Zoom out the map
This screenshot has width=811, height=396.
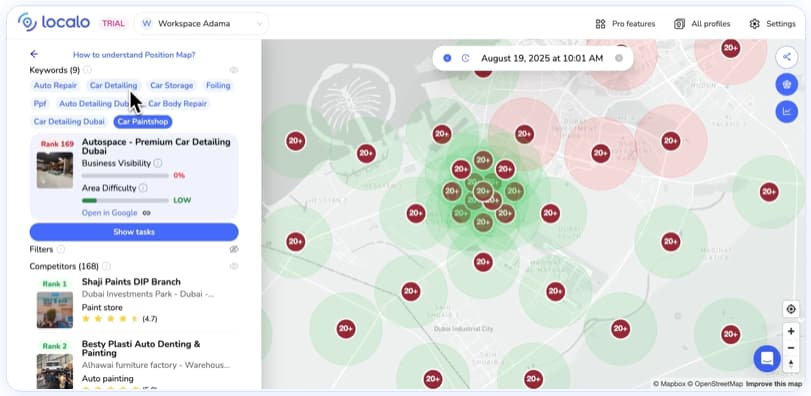click(x=791, y=348)
